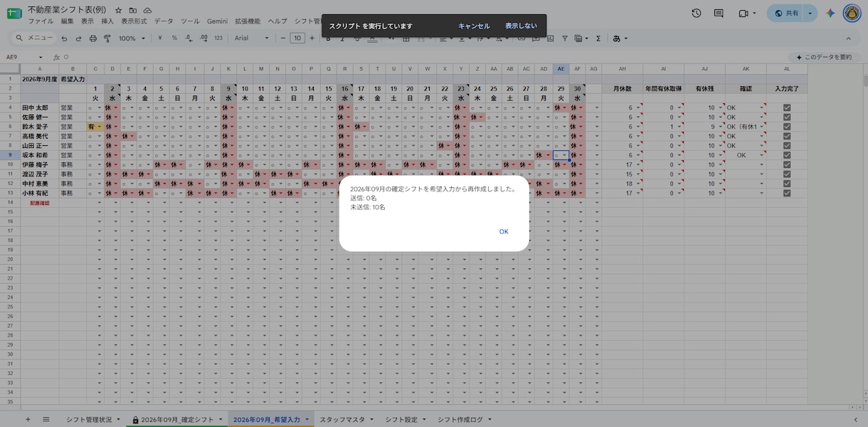Open the name box dropdown arrow
Viewport: 868px width, 427px height.
[40, 57]
